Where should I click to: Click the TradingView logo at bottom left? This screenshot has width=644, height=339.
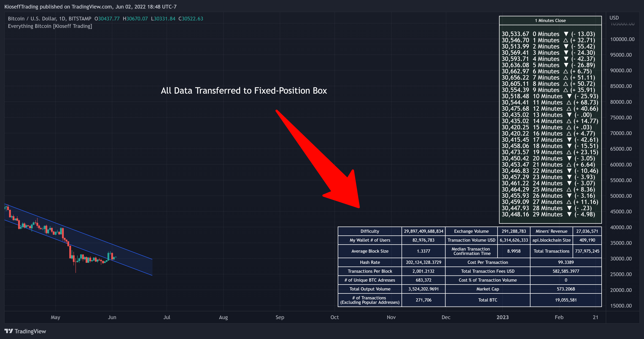click(x=25, y=331)
